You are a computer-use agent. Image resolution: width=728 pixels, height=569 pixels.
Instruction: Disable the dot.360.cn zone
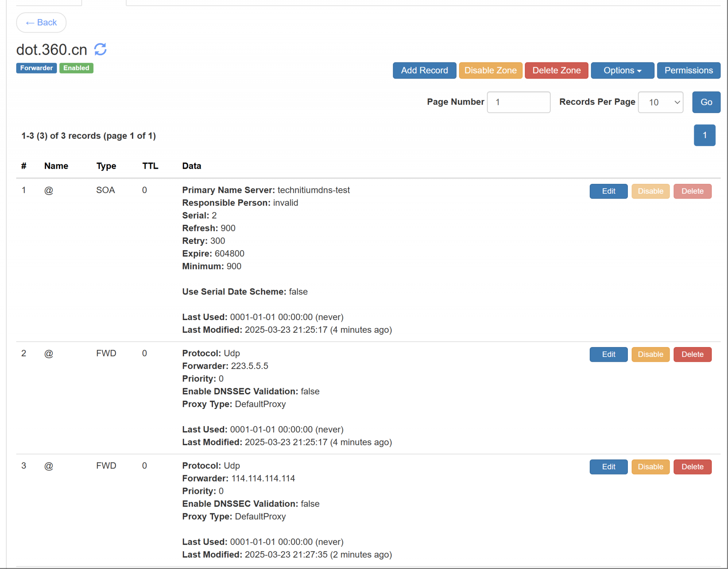pos(490,70)
